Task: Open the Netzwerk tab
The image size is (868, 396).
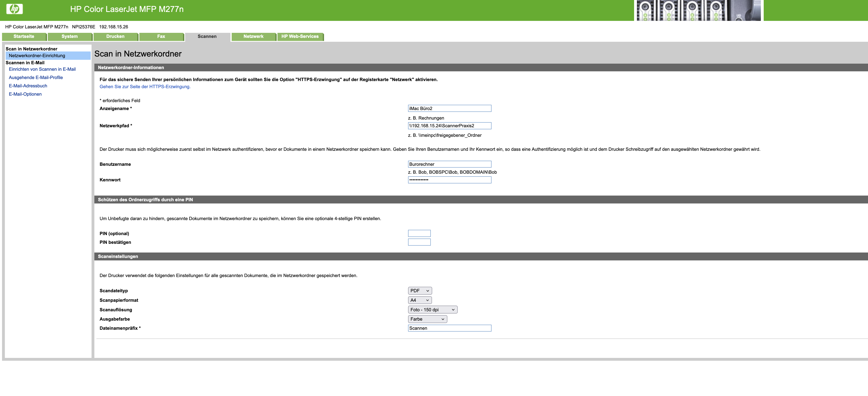Action: (x=253, y=36)
